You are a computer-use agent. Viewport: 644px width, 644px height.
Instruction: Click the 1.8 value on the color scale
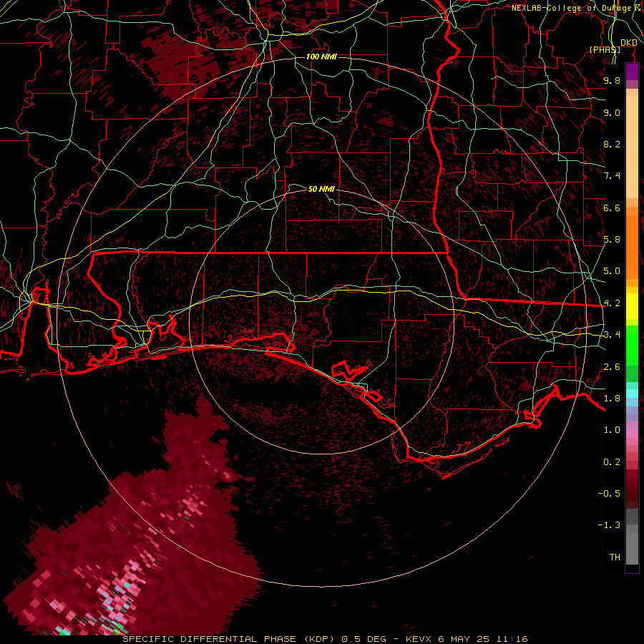pos(612,399)
